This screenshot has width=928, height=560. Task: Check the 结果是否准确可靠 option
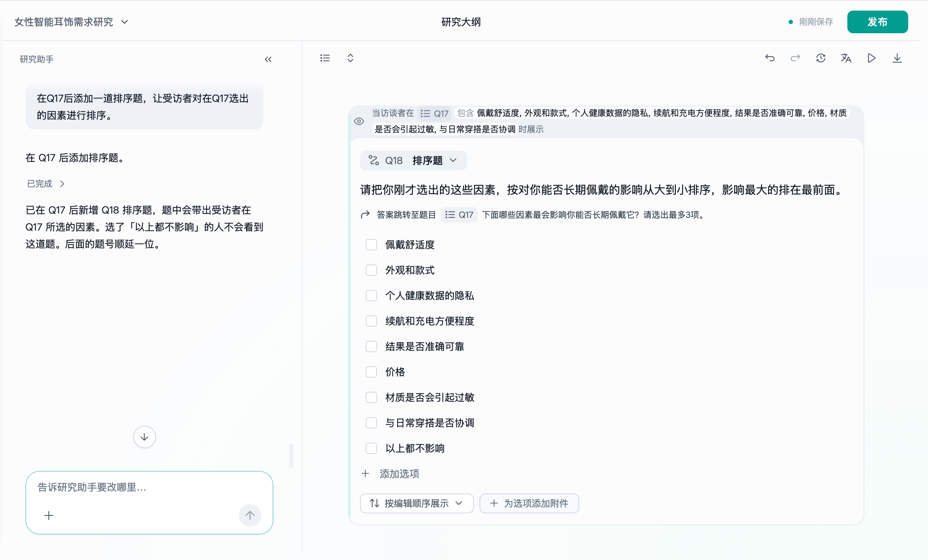coord(371,346)
